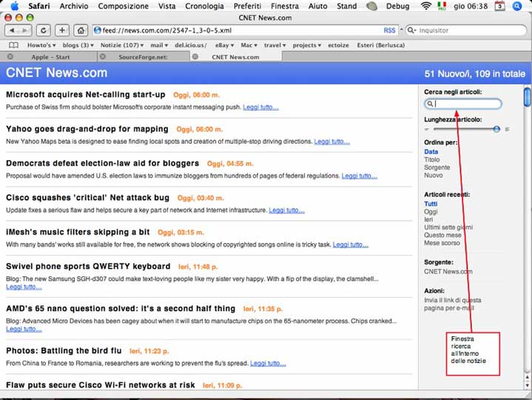
Task: Go back with the Safari back arrow
Action: [12, 30]
